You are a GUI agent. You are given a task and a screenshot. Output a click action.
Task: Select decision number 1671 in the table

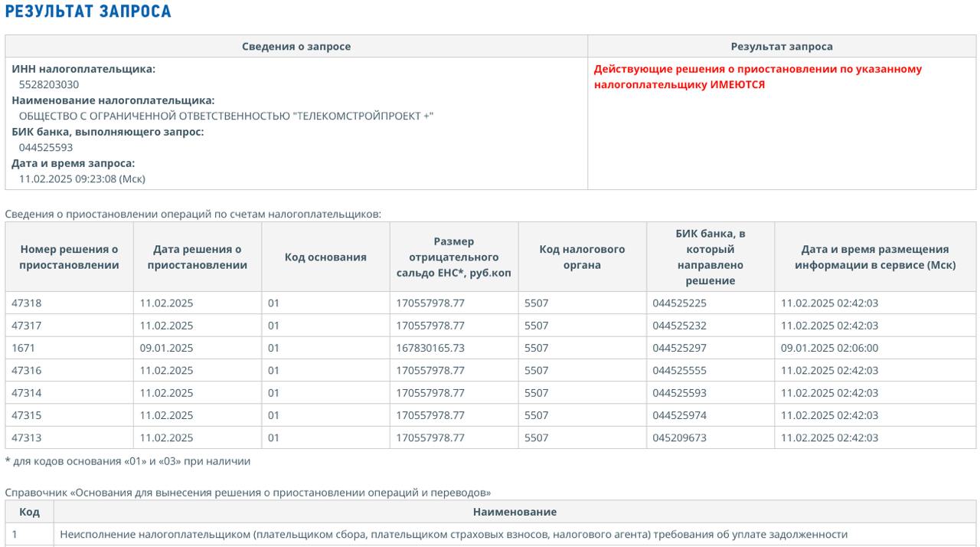(x=23, y=348)
